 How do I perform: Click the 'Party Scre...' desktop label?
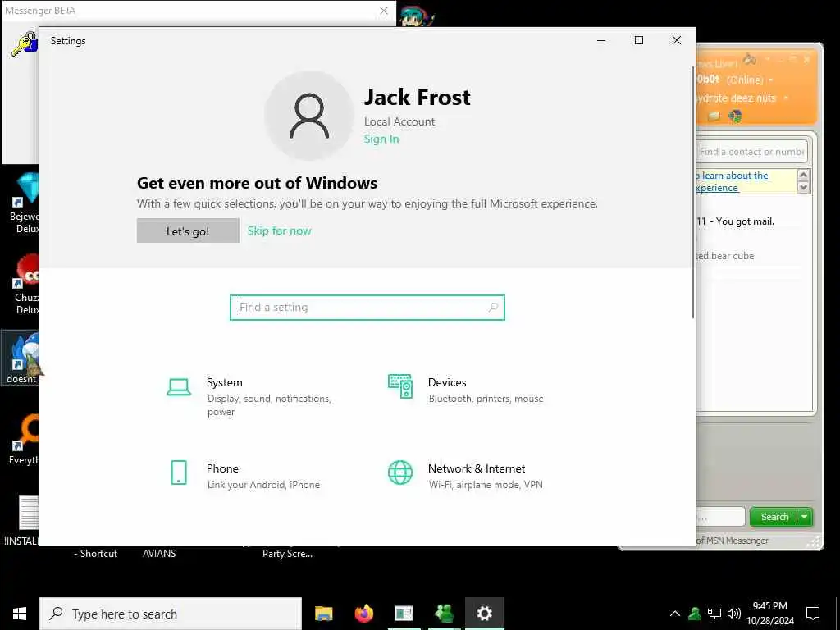coord(287,554)
